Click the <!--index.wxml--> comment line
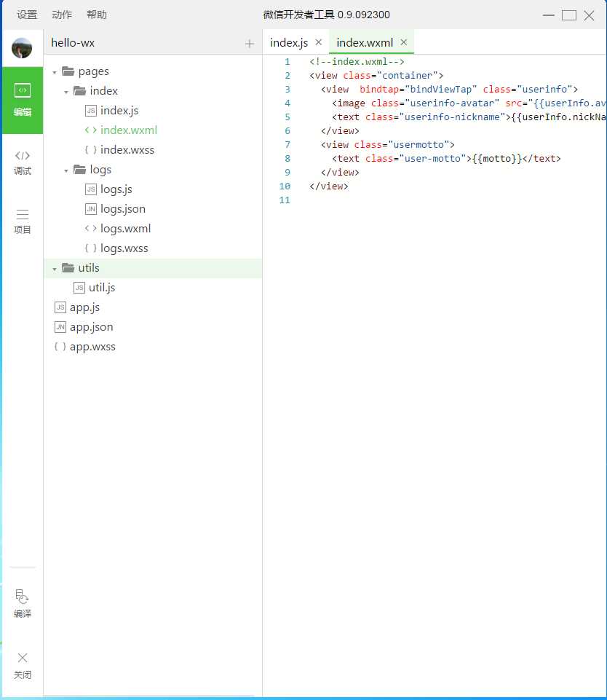The height and width of the screenshot is (700, 607). tap(357, 62)
